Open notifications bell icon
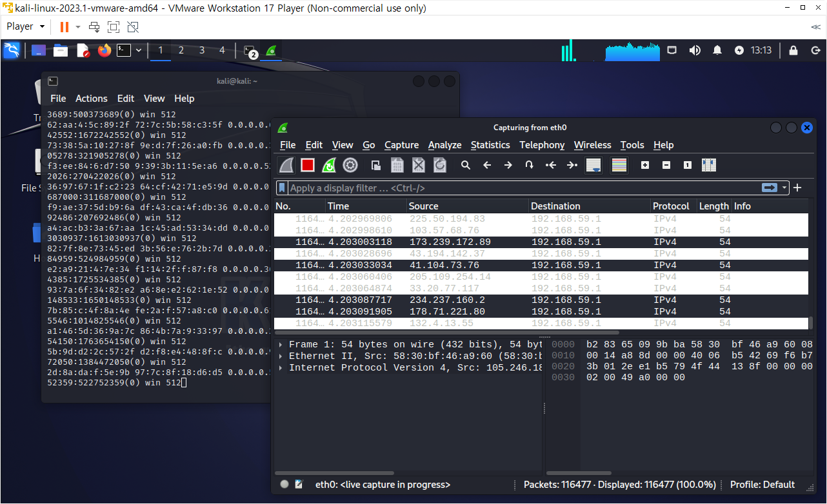 pyautogui.click(x=717, y=50)
